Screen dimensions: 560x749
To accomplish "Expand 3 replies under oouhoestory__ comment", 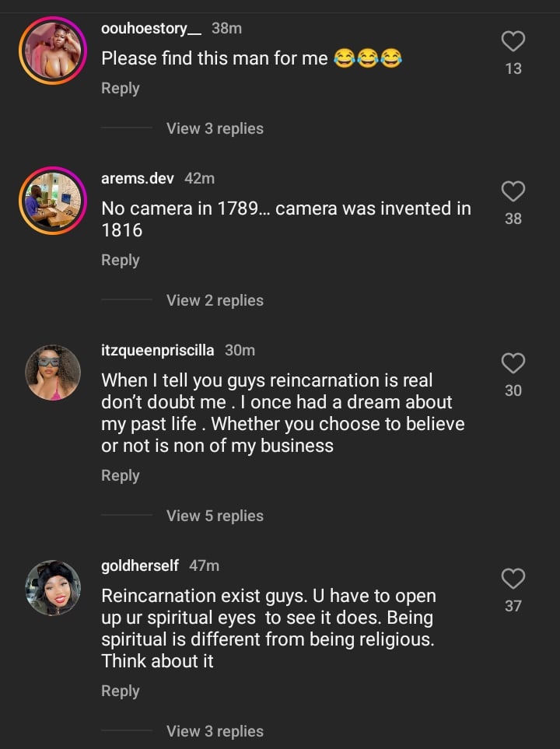I will point(215,128).
